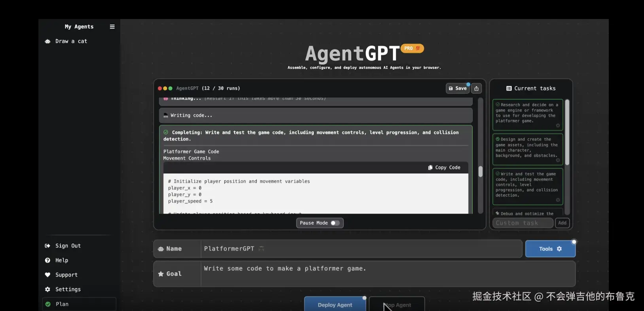Select the Research and decide task card

pyautogui.click(x=528, y=115)
